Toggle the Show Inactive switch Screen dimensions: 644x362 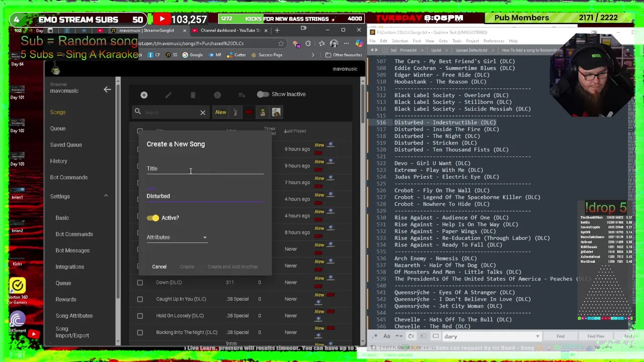[263, 95]
